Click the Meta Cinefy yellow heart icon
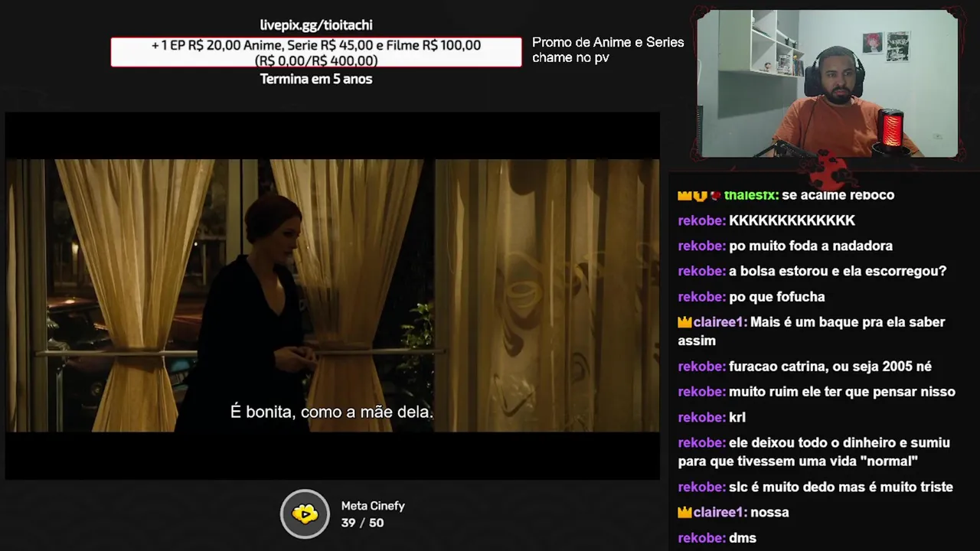 tap(305, 514)
